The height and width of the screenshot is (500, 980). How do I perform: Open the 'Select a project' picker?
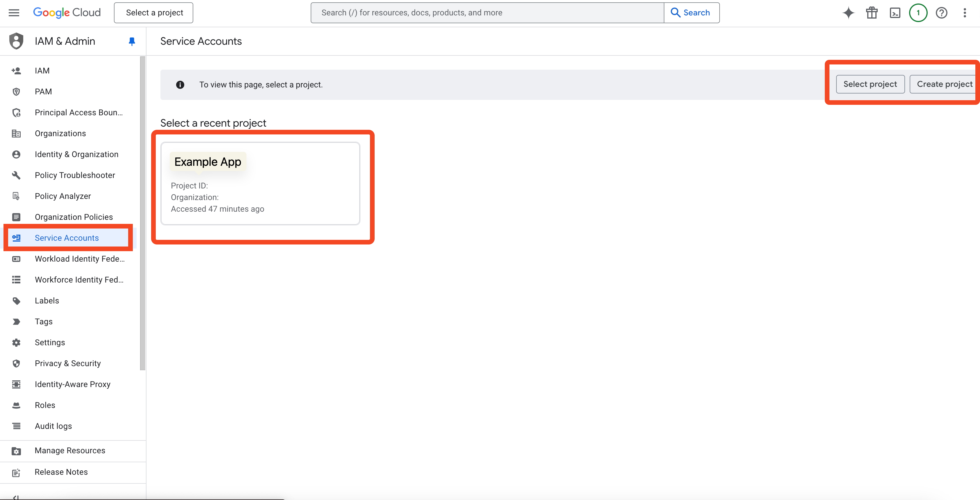154,12
